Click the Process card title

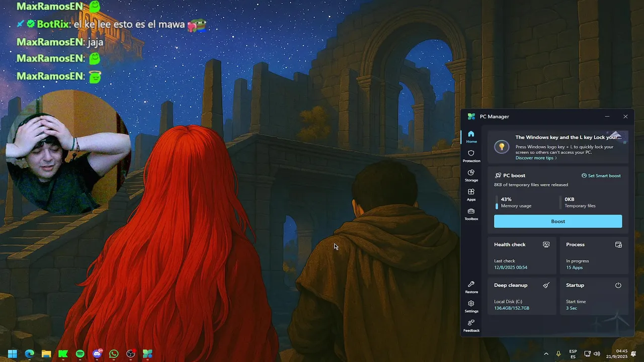click(x=575, y=244)
